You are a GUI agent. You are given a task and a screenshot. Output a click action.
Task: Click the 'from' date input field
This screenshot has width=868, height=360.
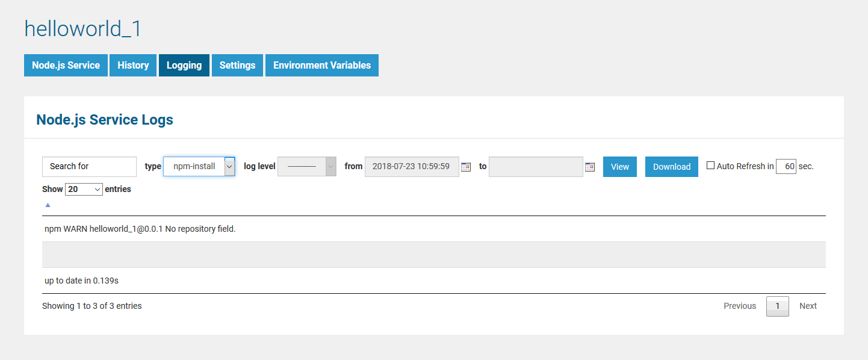point(412,166)
